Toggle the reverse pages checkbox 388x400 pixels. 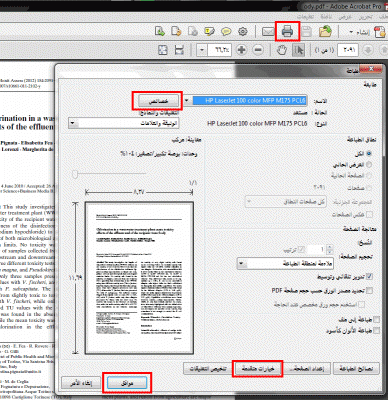pos(369,214)
